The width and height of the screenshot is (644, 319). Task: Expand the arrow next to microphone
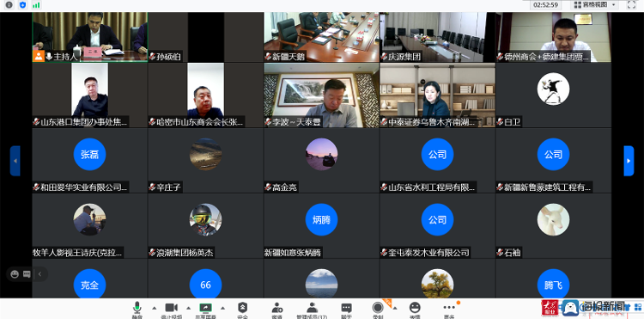[x=155, y=308]
